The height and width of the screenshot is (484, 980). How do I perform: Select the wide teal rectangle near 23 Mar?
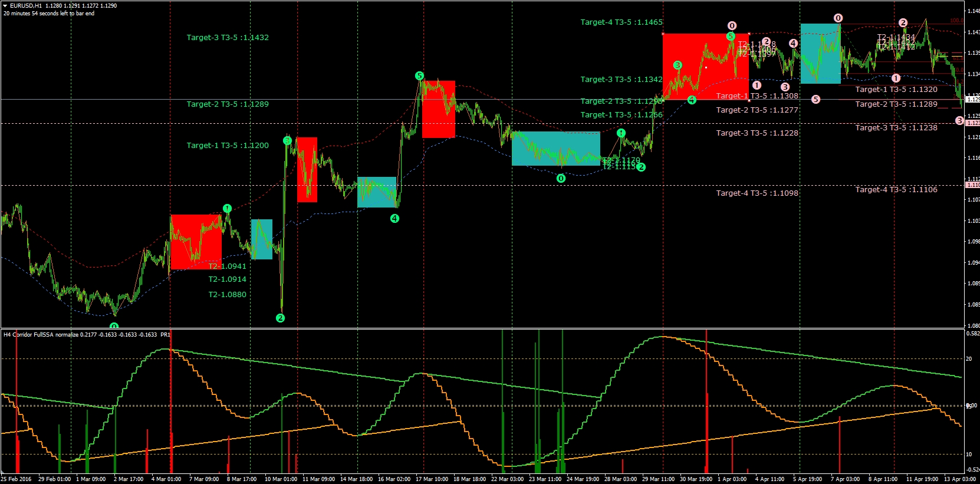(x=556, y=148)
